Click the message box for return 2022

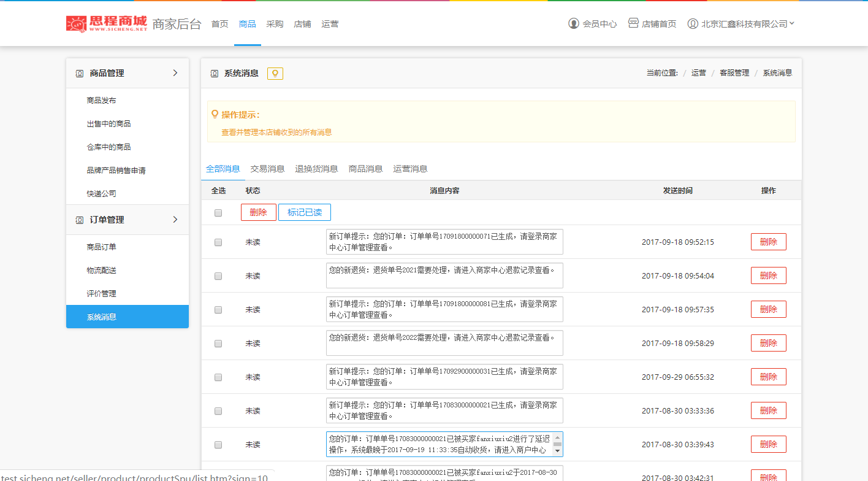pos(444,343)
